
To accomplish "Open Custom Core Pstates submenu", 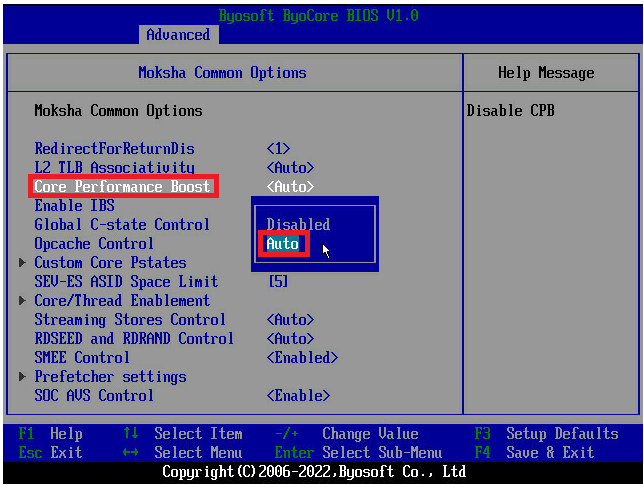I will (x=110, y=262).
